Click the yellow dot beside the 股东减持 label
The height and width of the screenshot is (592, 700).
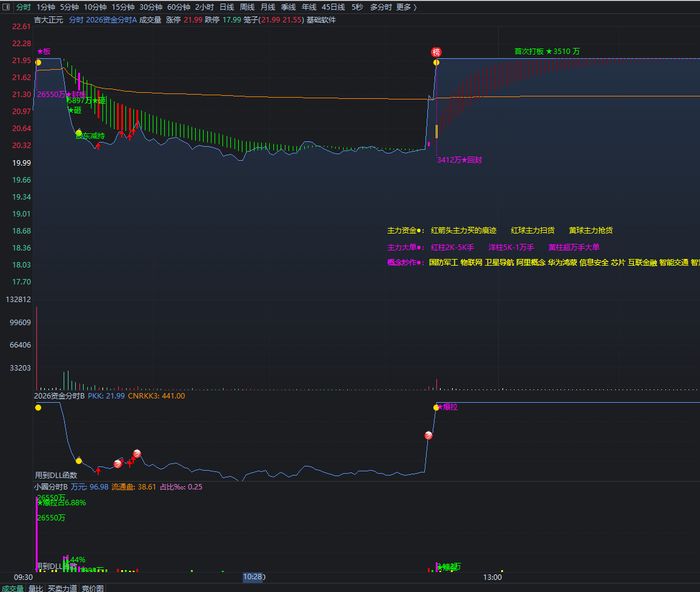coord(79,132)
